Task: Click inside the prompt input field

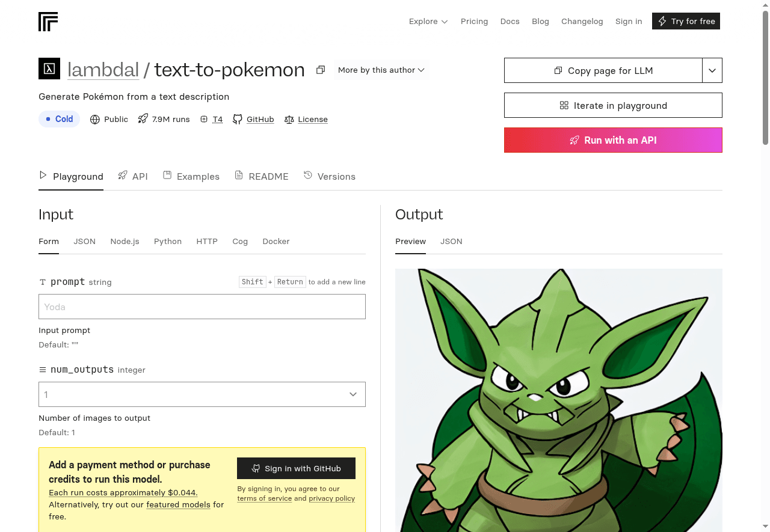Action: coord(202,307)
